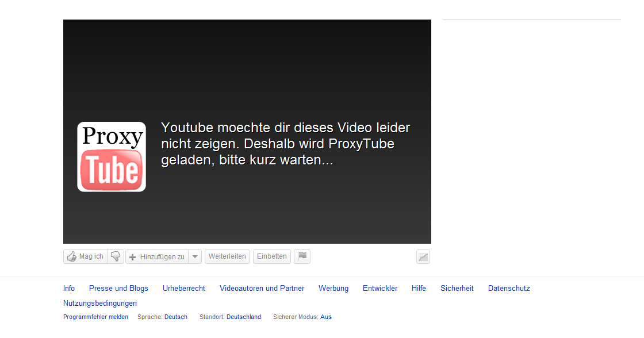
Task: Click the ProxyTube logo
Action: 112,156
